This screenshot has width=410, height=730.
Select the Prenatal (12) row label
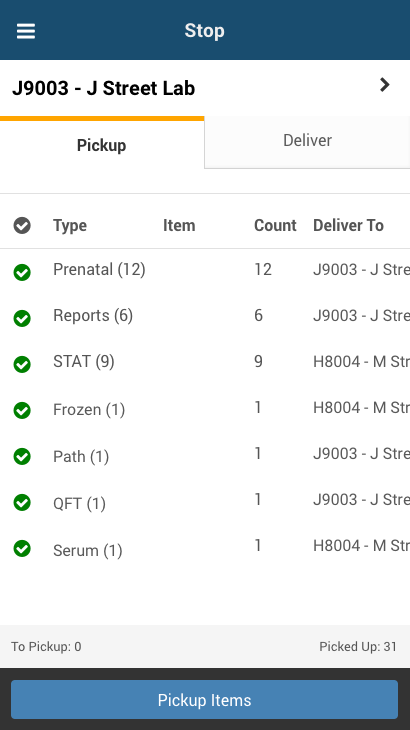point(99,269)
